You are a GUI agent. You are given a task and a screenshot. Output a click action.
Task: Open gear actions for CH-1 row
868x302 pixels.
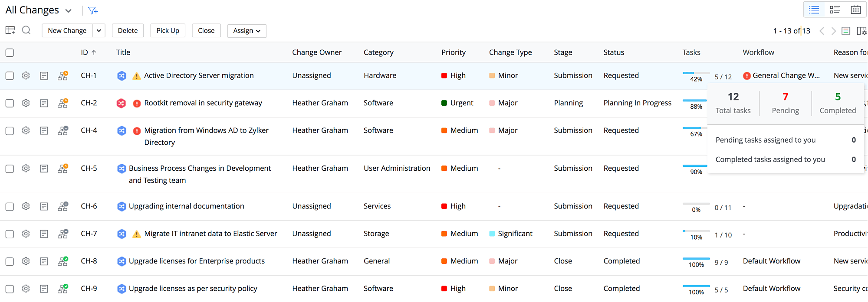26,75
